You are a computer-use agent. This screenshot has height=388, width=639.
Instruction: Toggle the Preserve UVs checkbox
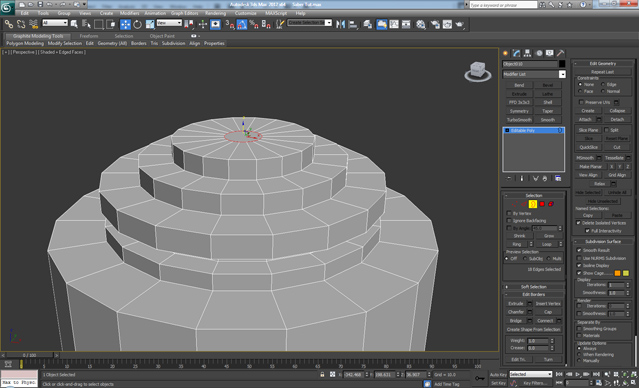581,102
